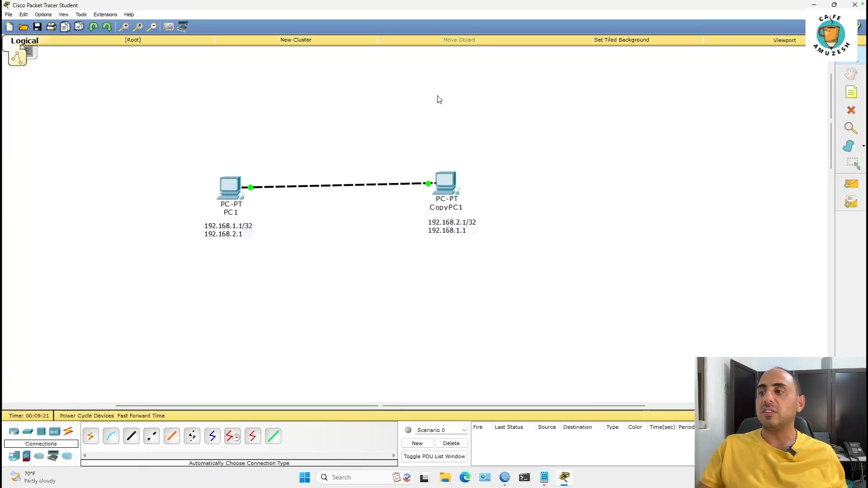
Task: Open the Scenario 0 dropdown
Action: coord(441,430)
